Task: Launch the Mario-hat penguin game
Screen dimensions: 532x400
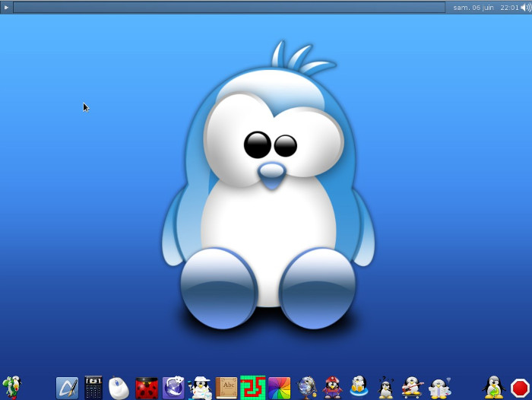Action: click(x=332, y=388)
